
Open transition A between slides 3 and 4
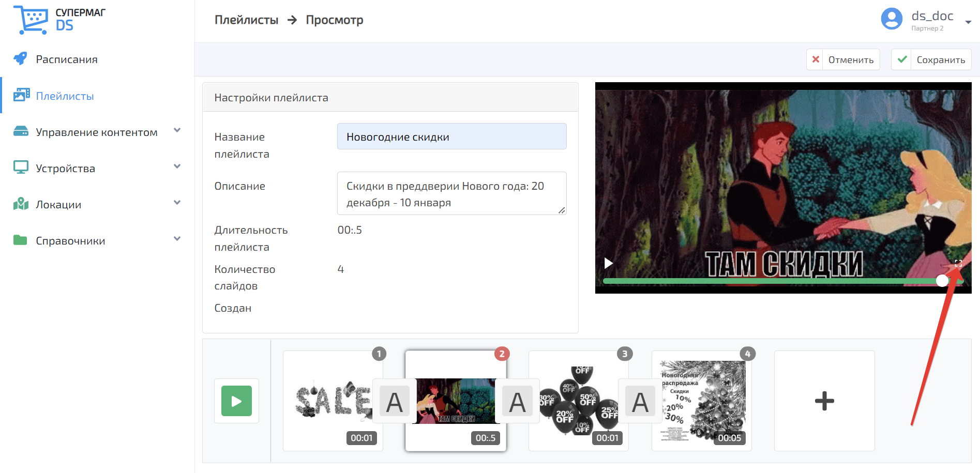pos(640,401)
